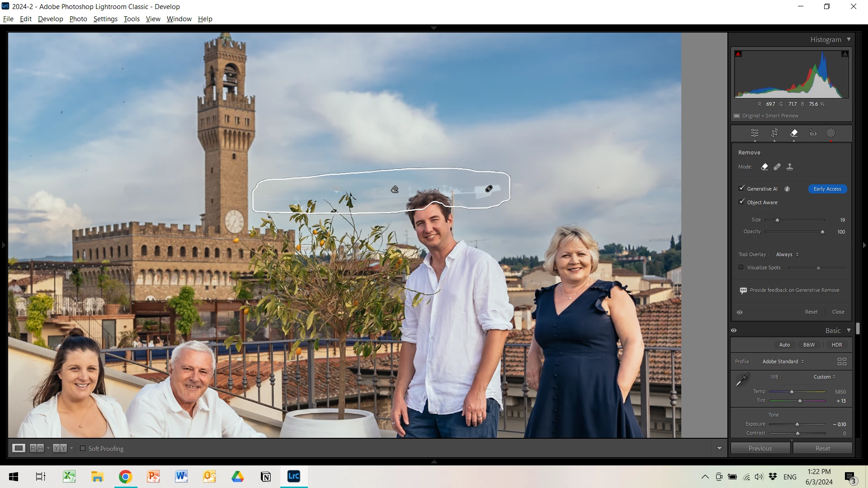Select the Crop and rotate tool
The image size is (868, 488).
pos(774,133)
